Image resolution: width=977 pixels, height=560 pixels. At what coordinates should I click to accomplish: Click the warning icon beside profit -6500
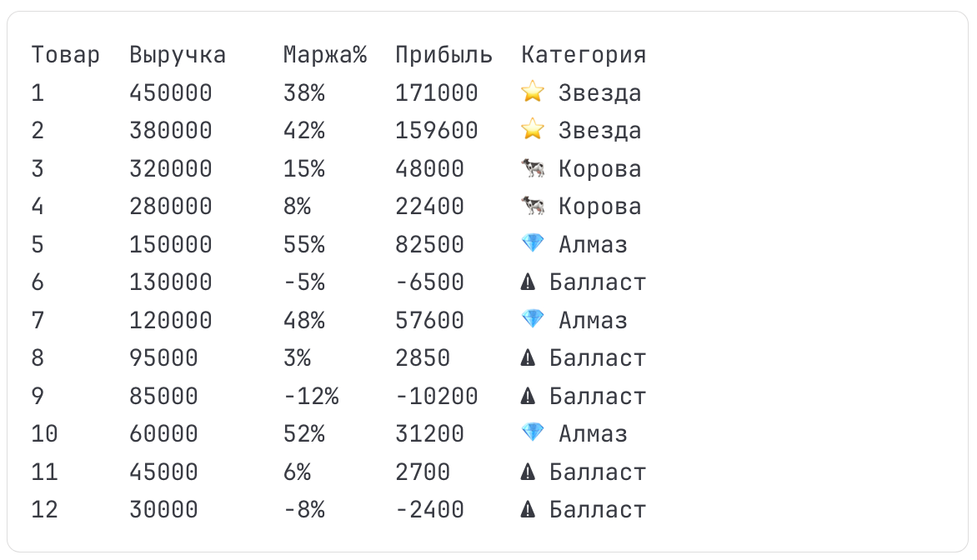point(528,282)
